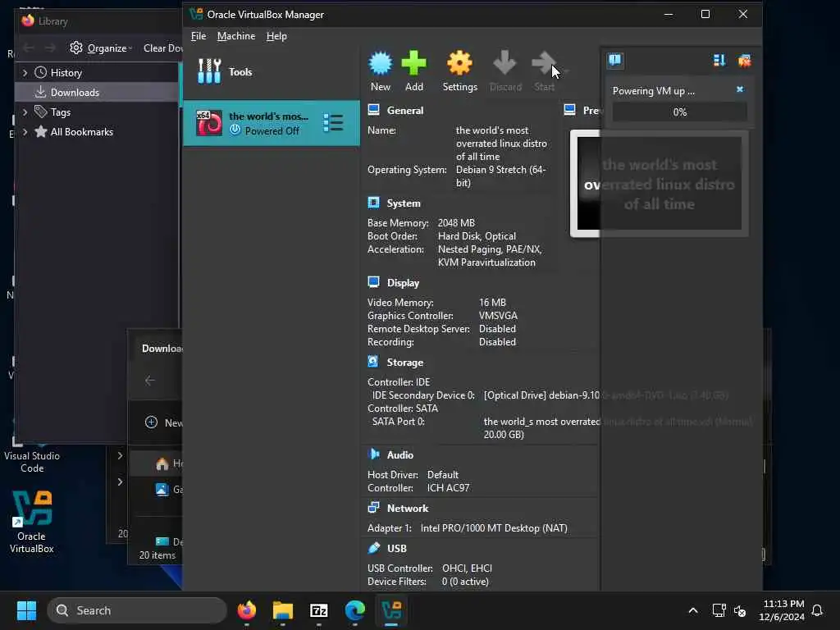Open the VM list menu icon
The width and height of the screenshot is (840, 630).
tap(333, 123)
